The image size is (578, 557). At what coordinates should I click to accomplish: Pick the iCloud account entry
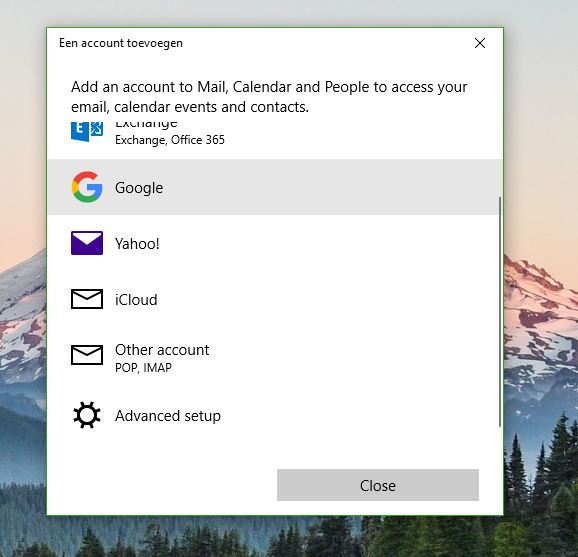[275, 299]
